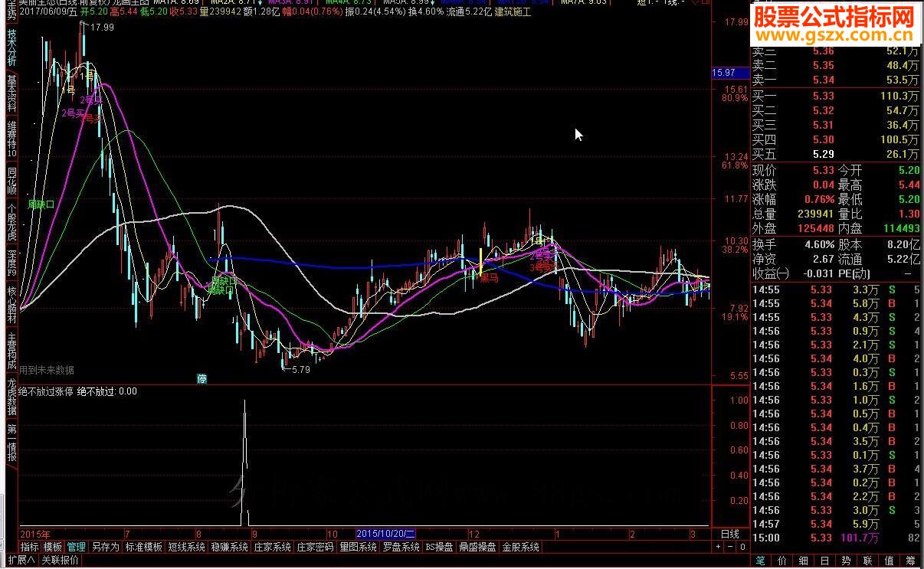Open the 基本资料 side tab
The width and height of the screenshot is (924, 569).
11,93
